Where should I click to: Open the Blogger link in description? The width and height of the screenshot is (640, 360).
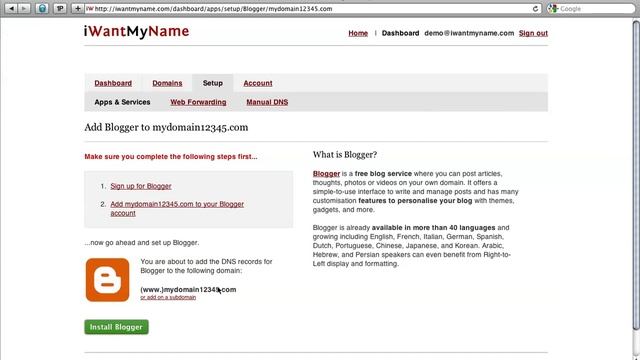tap(326, 173)
